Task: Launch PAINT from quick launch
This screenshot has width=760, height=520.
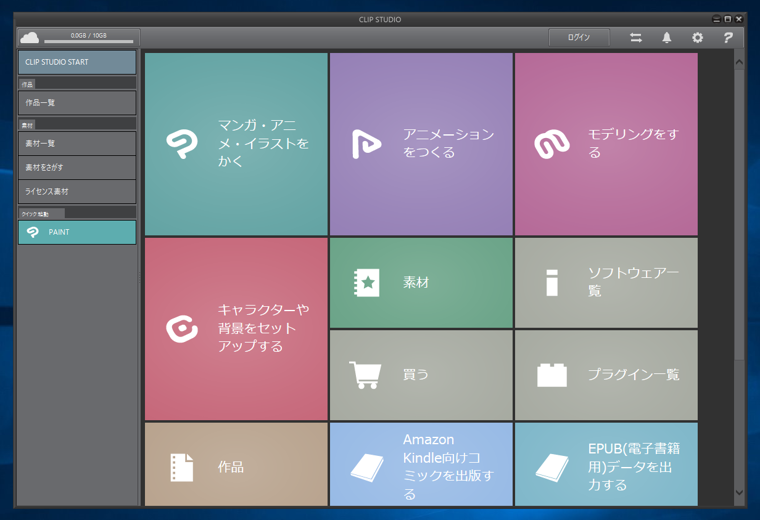Action: pyautogui.click(x=77, y=232)
